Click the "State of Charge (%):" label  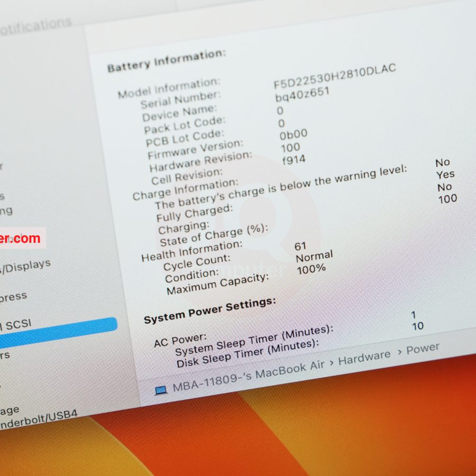coord(214,235)
